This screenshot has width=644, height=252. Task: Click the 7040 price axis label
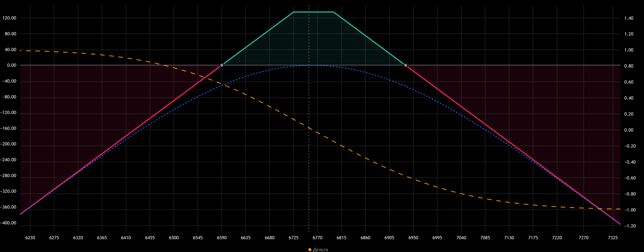click(x=461, y=238)
